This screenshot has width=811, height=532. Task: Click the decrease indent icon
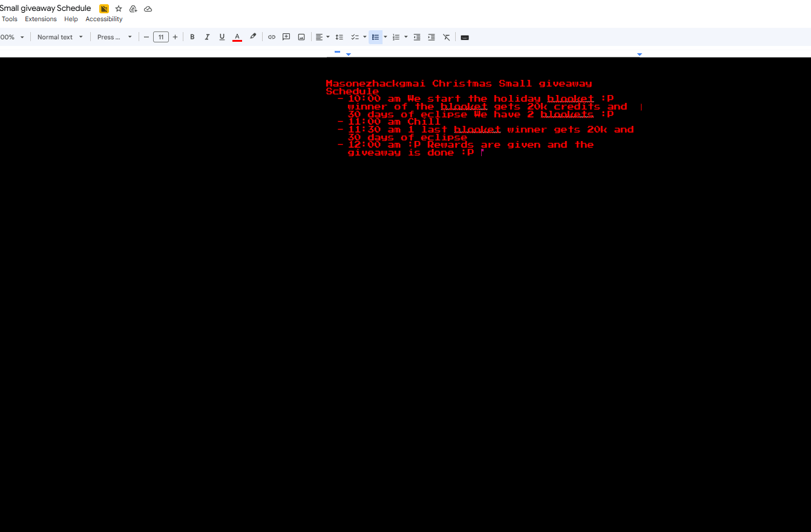[417, 38]
